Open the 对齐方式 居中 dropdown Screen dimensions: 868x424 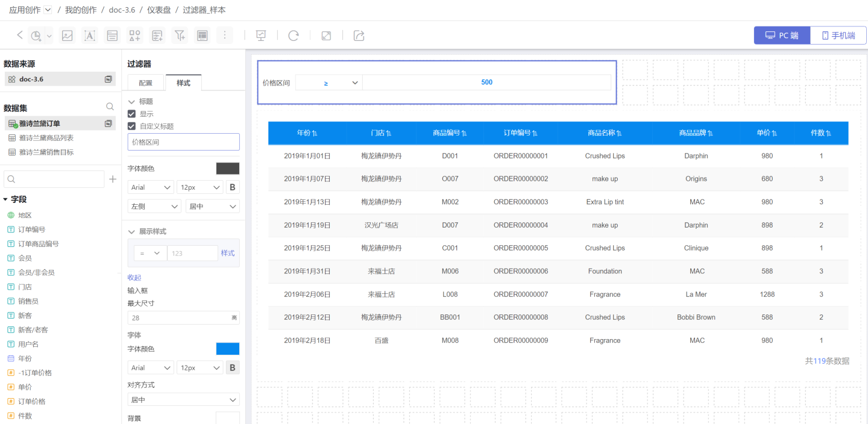point(183,400)
